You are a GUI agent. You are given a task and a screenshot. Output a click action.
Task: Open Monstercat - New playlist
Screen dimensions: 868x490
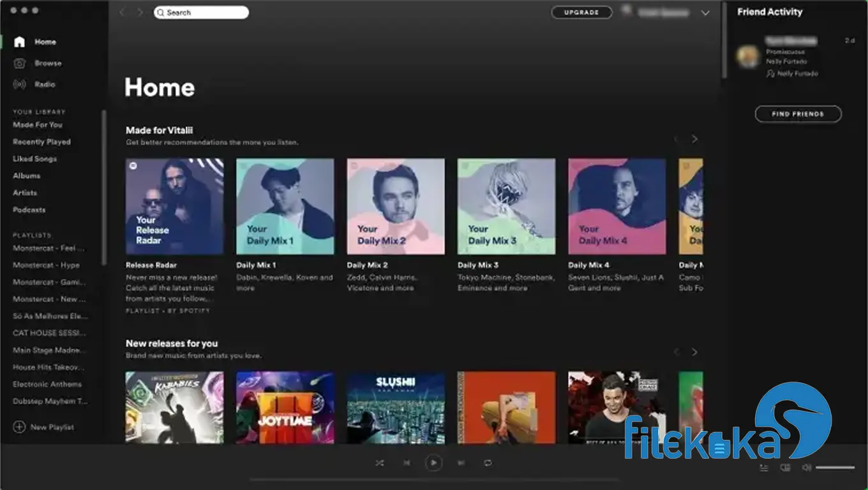pos(49,299)
